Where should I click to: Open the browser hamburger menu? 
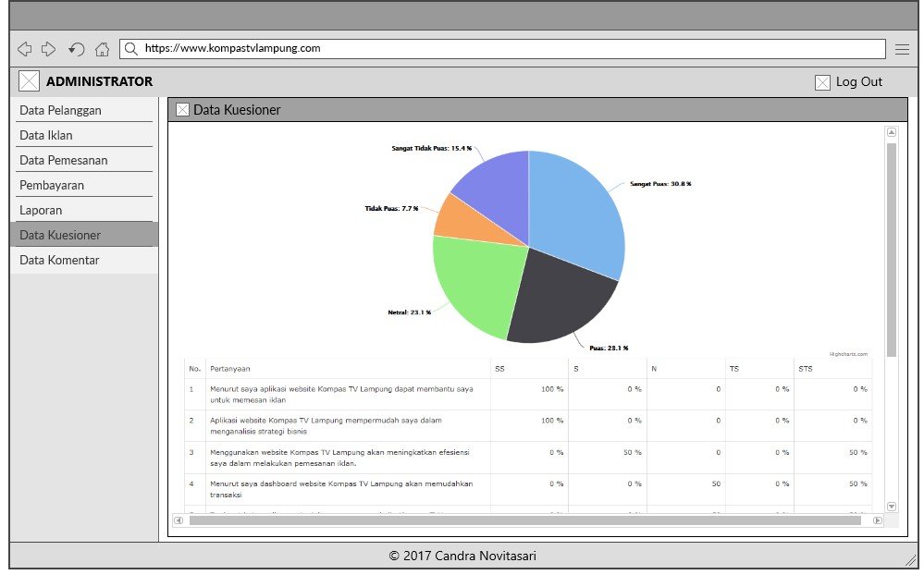point(902,49)
